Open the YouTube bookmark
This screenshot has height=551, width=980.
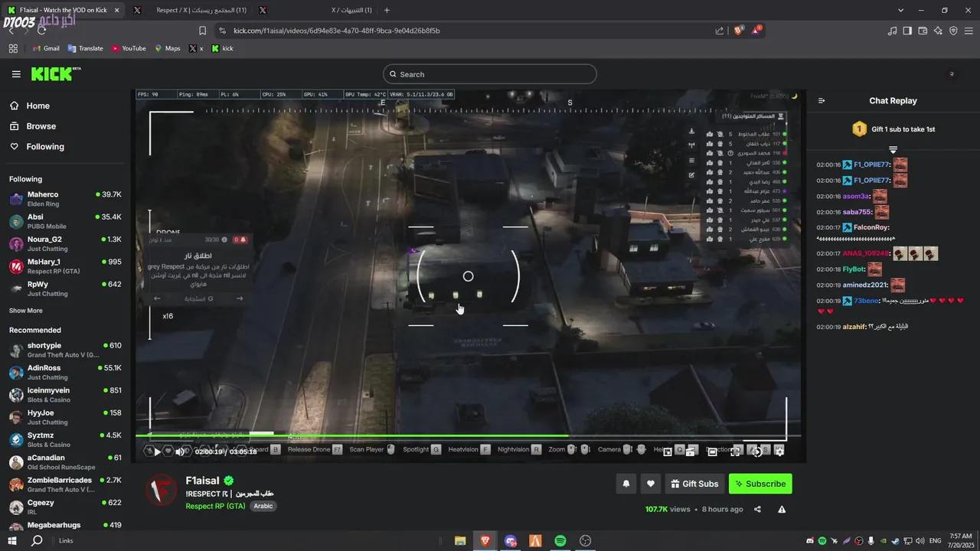tap(129, 48)
